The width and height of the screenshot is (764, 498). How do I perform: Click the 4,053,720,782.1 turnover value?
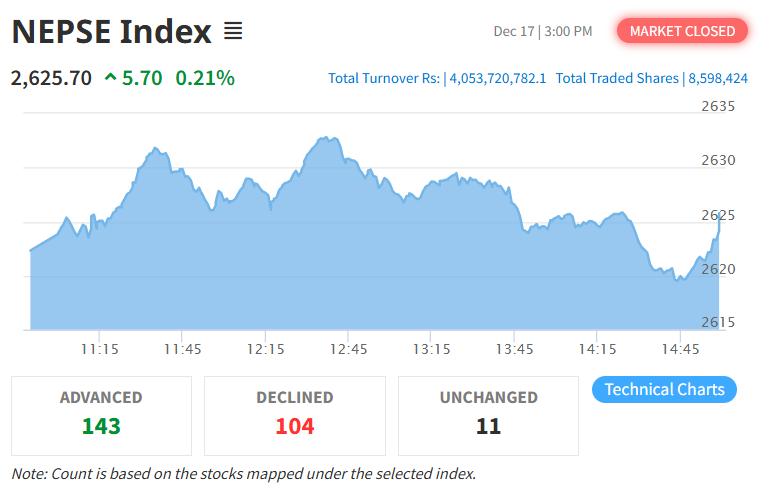497,78
